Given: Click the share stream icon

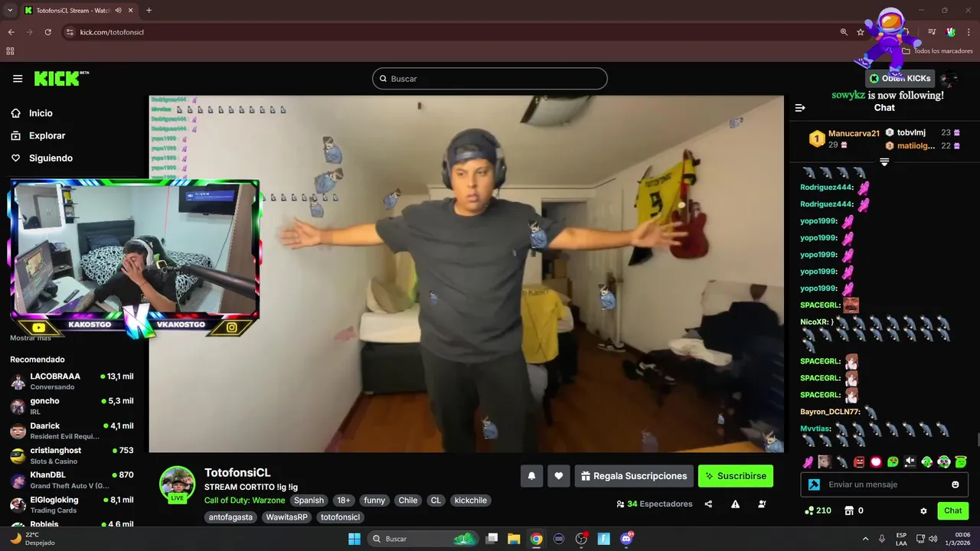Looking at the screenshot, I should click(x=708, y=504).
